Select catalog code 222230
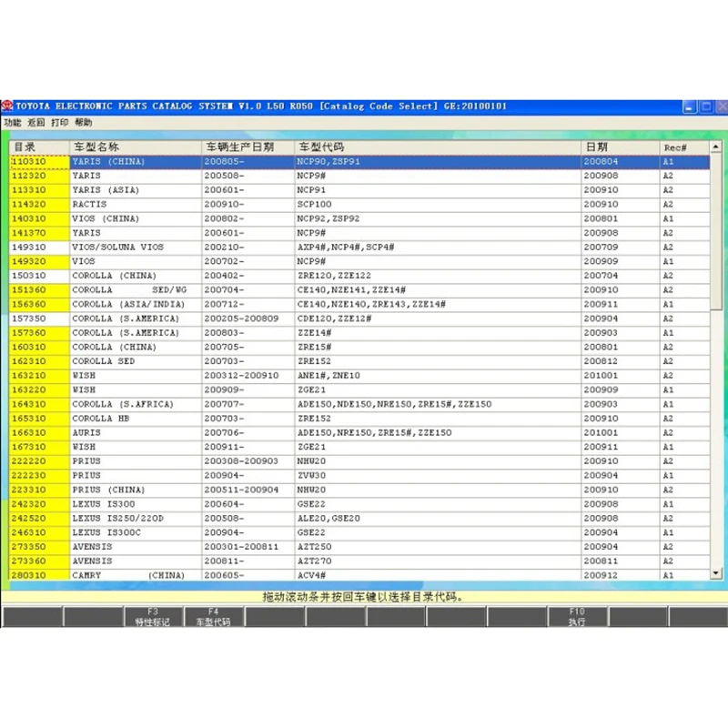Screen dimensions: 728x728 (x=39, y=476)
